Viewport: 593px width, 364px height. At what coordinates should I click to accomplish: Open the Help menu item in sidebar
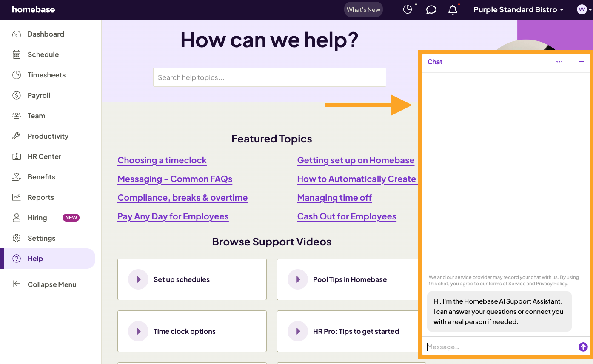(x=35, y=258)
